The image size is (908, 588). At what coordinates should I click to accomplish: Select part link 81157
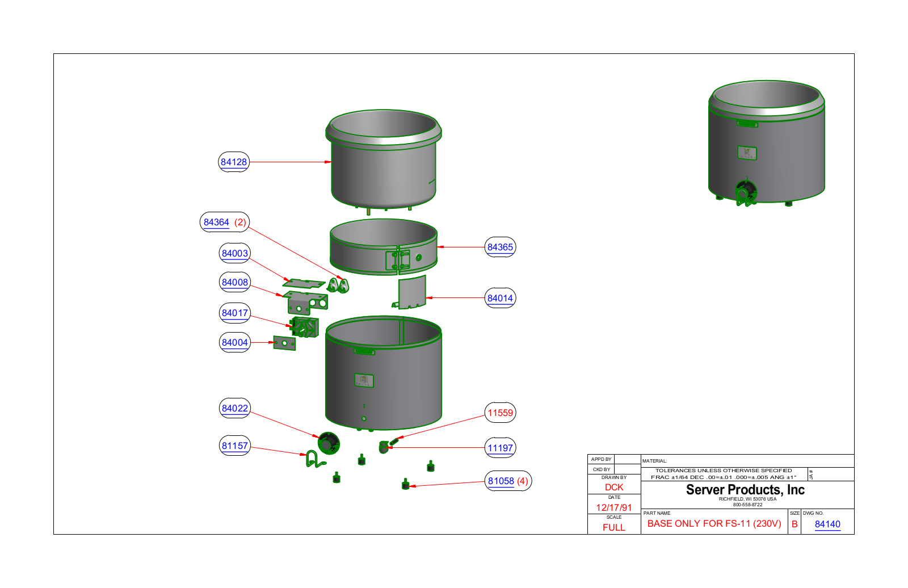(235, 446)
